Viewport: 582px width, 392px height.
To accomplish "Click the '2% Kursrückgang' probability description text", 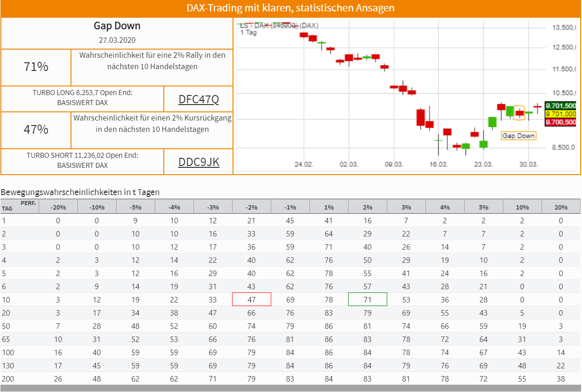I will pyautogui.click(x=152, y=124).
